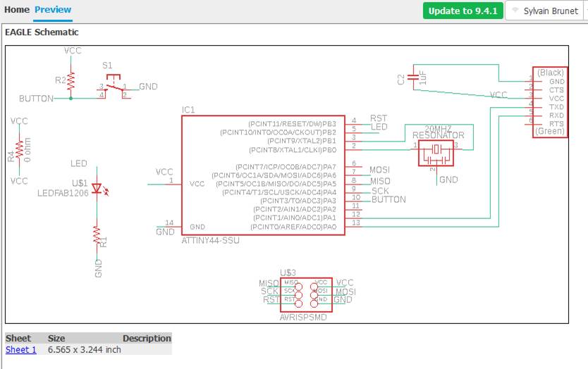Click the Description column header
Screen dimensions: 588x369
tap(147, 338)
